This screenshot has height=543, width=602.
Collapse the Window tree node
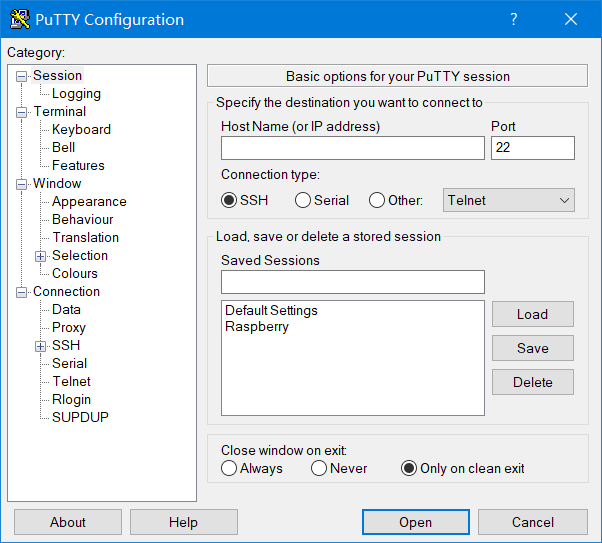(22, 184)
